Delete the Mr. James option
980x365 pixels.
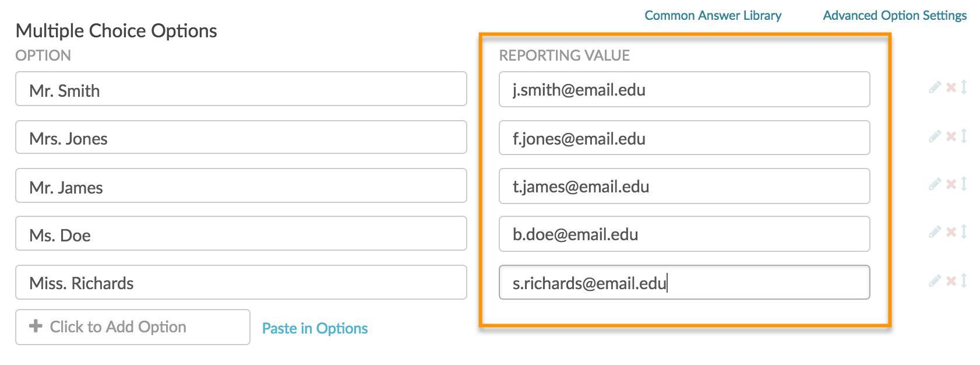951,184
